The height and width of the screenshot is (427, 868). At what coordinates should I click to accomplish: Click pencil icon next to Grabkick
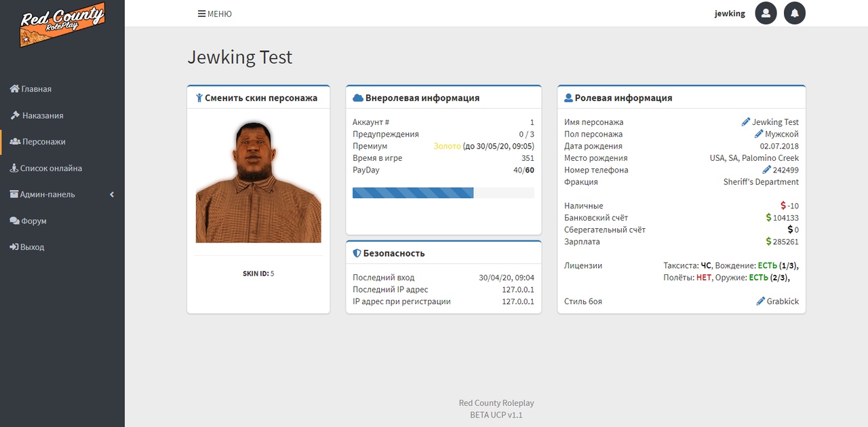(x=761, y=301)
